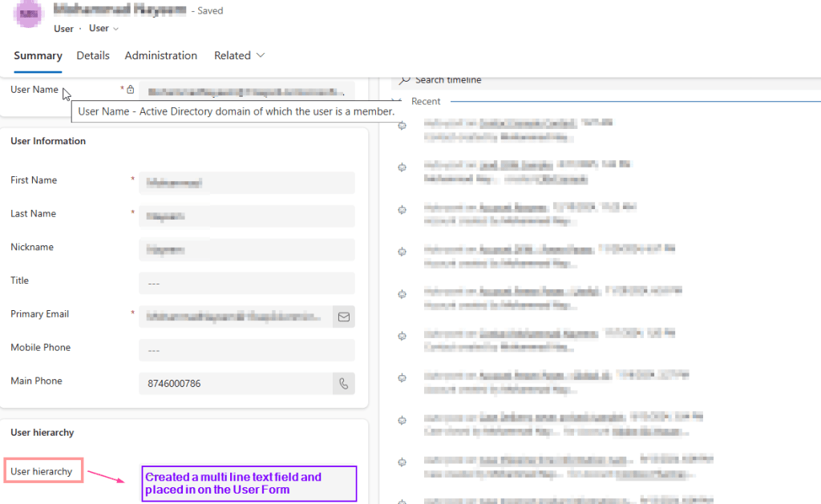Select the Summary tab
The width and height of the screenshot is (821, 504).
click(x=38, y=55)
